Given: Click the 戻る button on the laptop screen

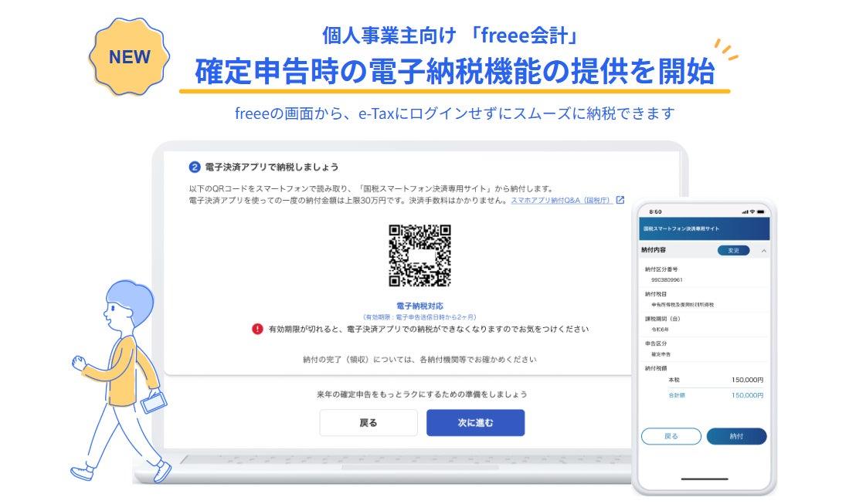Looking at the screenshot, I should [368, 423].
